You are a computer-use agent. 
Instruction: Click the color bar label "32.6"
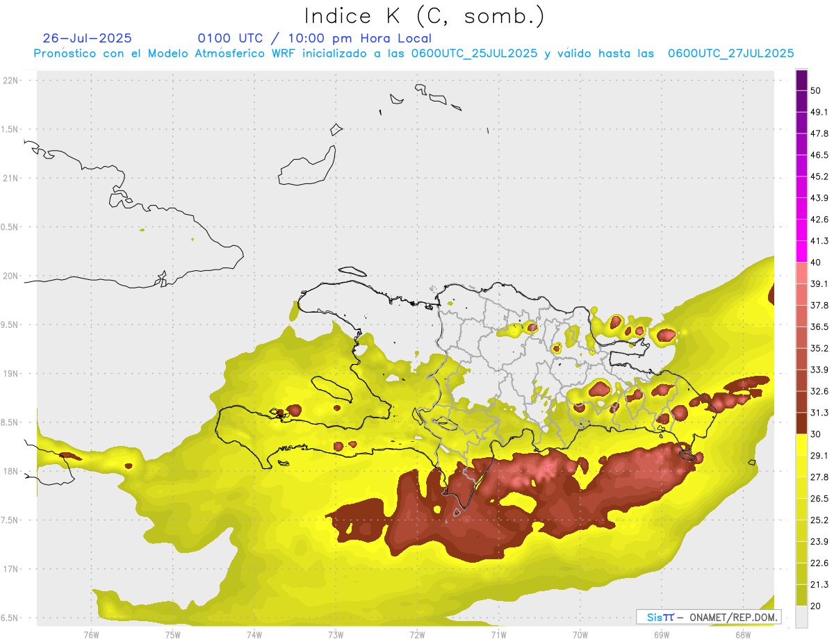click(819, 391)
